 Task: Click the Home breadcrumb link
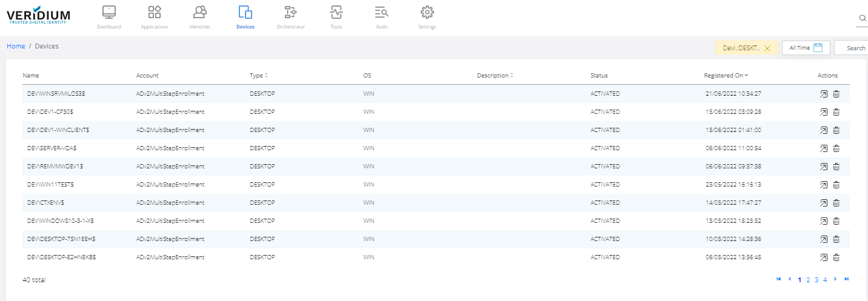tap(16, 46)
